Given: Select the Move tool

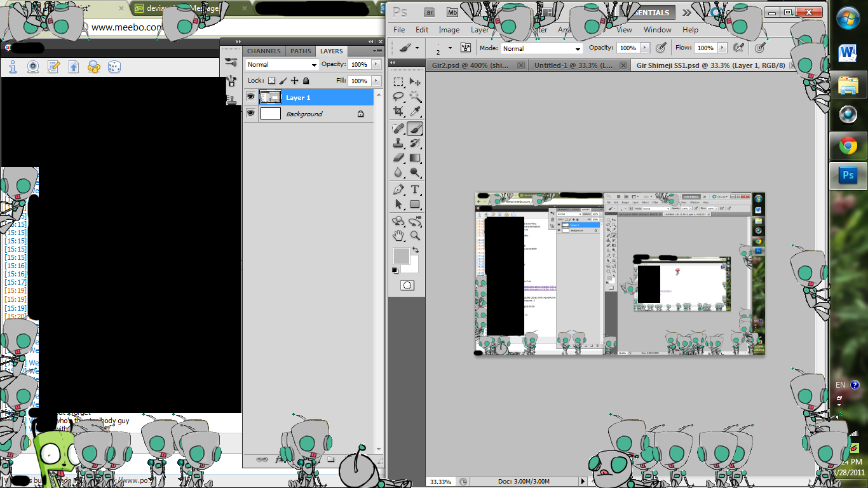Looking at the screenshot, I should [x=415, y=81].
